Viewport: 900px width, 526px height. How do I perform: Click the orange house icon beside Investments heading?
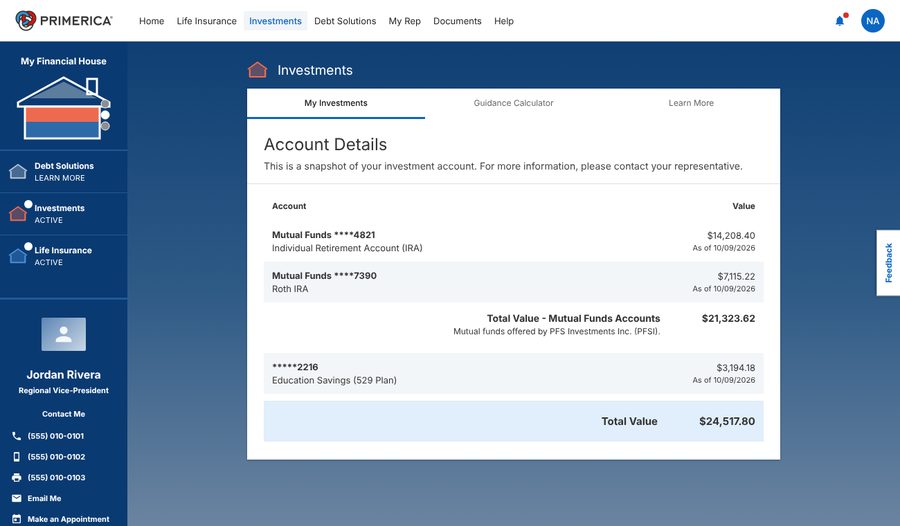(x=257, y=70)
